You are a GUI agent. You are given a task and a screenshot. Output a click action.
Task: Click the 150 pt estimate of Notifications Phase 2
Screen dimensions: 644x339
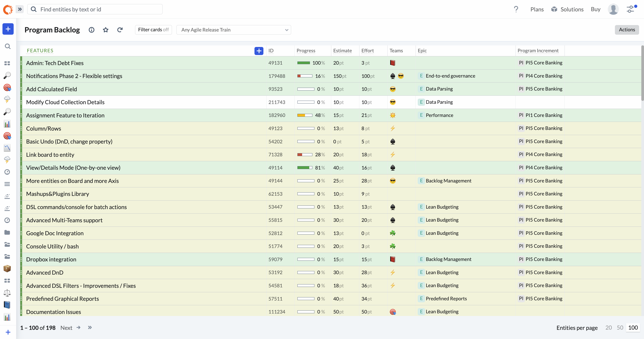339,76
